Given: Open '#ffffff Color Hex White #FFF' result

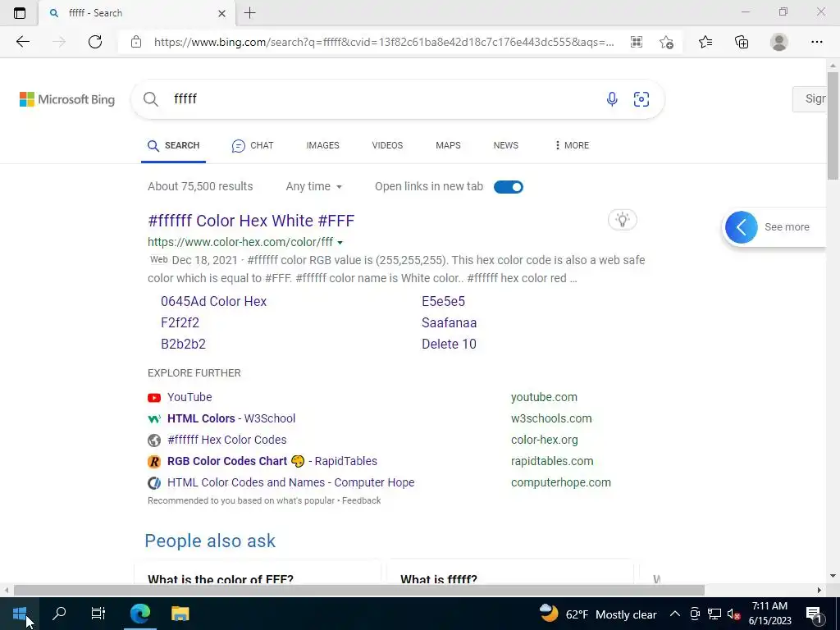Looking at the screenshot, I should click(x=251, y=221).
